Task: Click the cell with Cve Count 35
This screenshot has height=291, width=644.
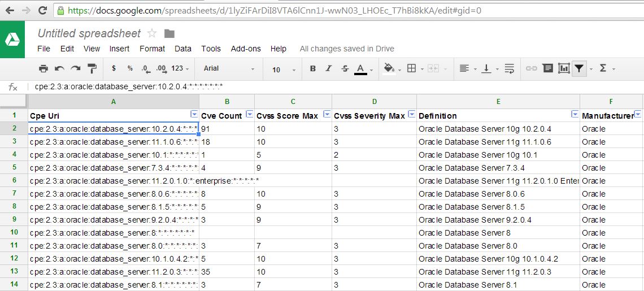Action: (x=227, y=272)
